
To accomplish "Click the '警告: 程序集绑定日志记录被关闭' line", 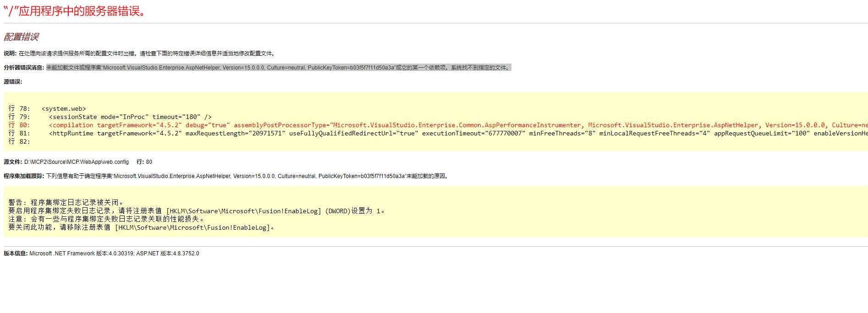I will point(66,202).
